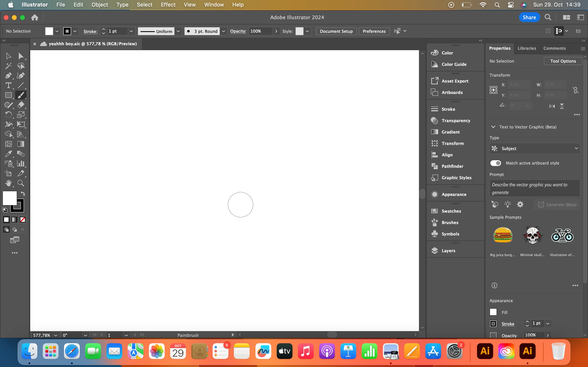
Task: Toggle constrain width and height proportions
Action: (x=575, y=90)
